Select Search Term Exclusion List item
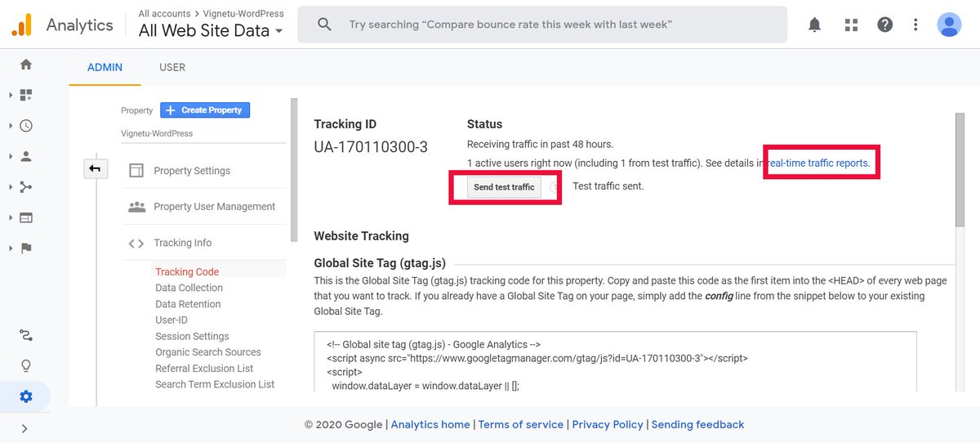This screenshot has height=443, width=980. [215, 384]
